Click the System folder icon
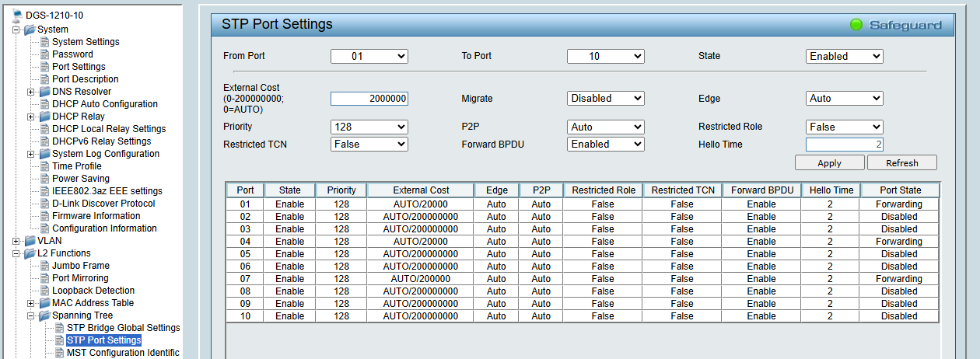This screenshot has width=980, height=359. coord(30,30)
